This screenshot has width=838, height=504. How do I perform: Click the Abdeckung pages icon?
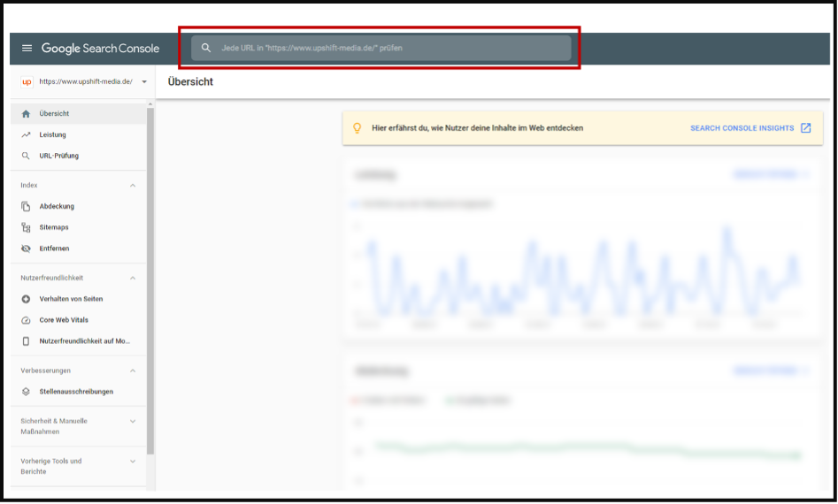coord(26,207)
